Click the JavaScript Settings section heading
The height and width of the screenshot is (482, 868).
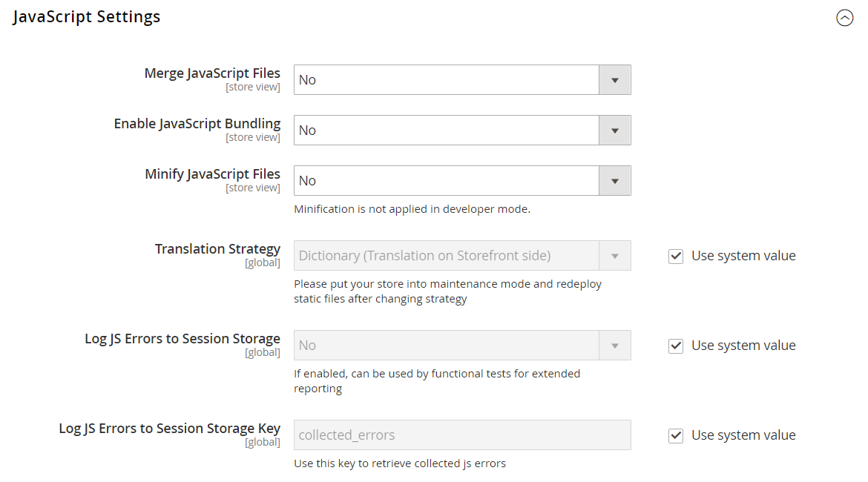coord(87,17)
